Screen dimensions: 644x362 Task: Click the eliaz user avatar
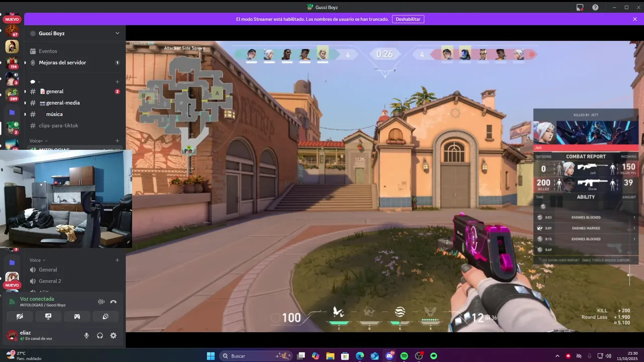click(12, 335)
